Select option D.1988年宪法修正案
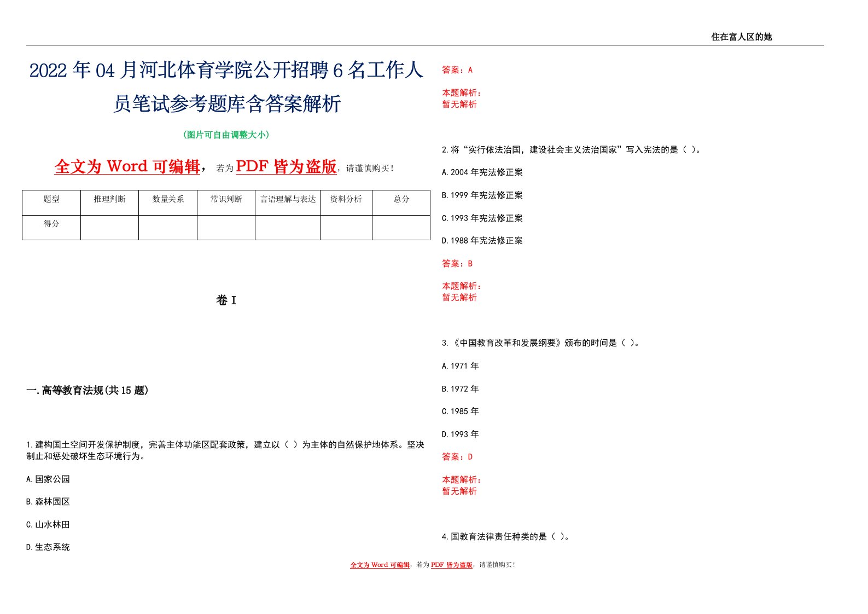Screen dimensions: 868x614 [482, 240]
